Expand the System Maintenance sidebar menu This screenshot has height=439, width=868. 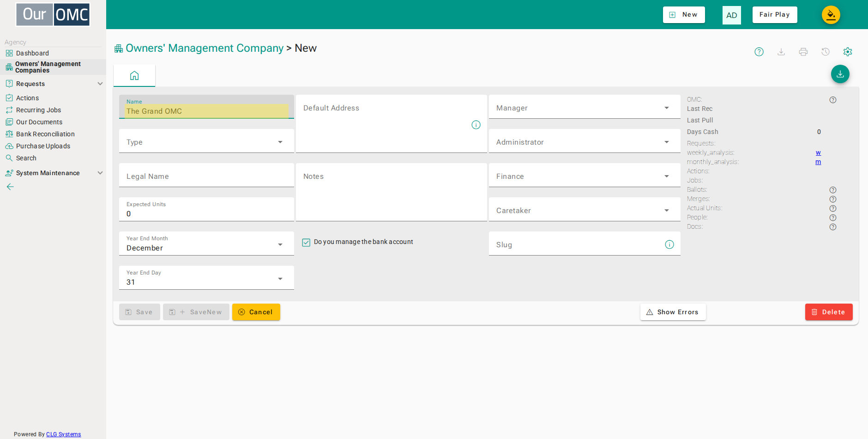[x=53, y=173]
